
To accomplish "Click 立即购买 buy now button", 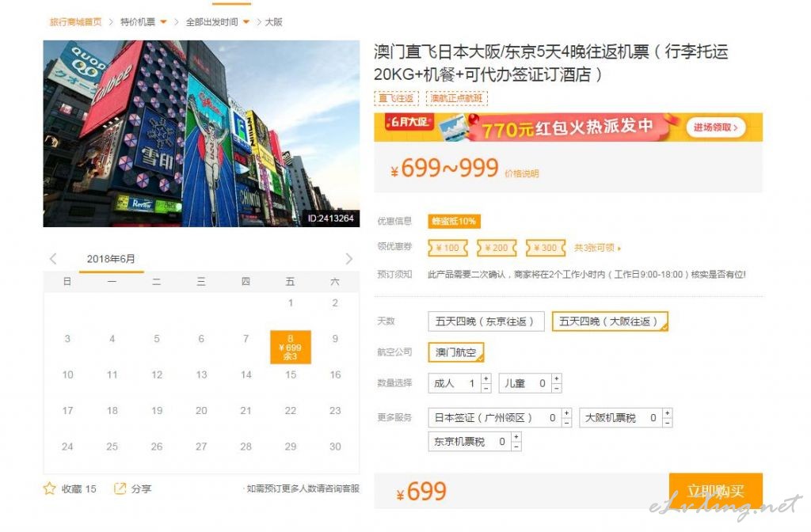I will click(716, 491).
